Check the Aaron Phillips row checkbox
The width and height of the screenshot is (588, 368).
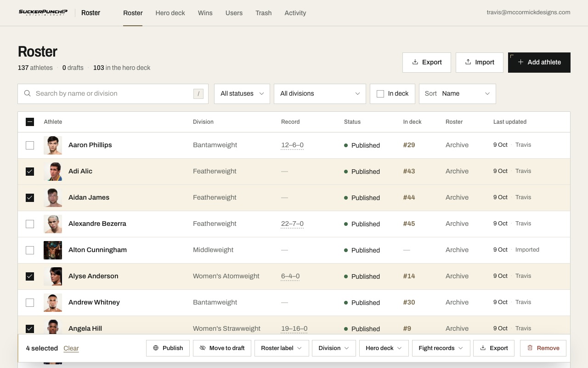[x=30, y=145]
